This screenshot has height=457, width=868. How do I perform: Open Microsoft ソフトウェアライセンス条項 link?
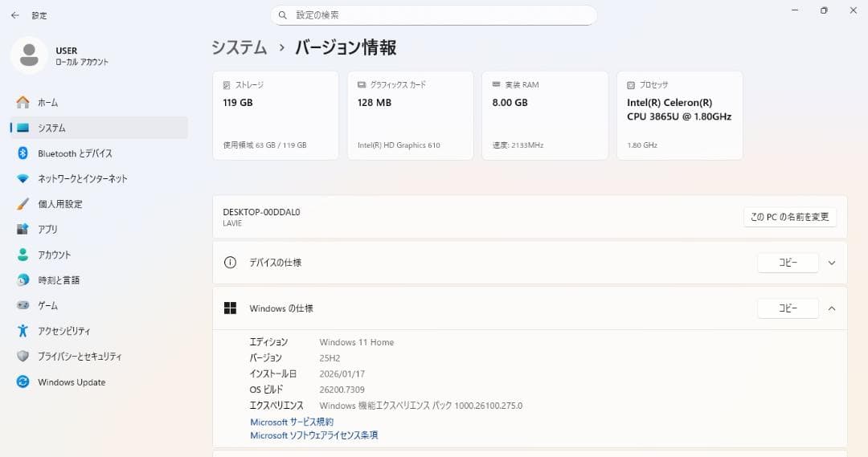pyautogui.click(x=314, y=435)
